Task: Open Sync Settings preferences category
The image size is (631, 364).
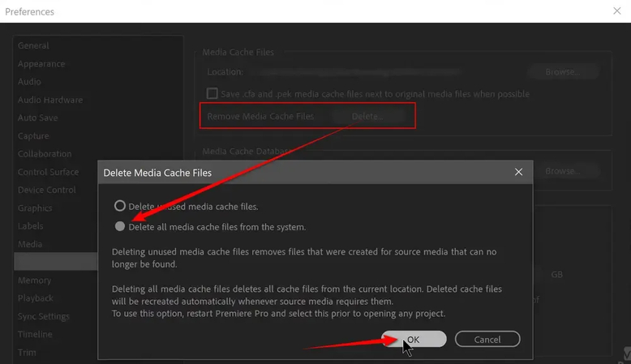Action: click(x=44, y=316)
